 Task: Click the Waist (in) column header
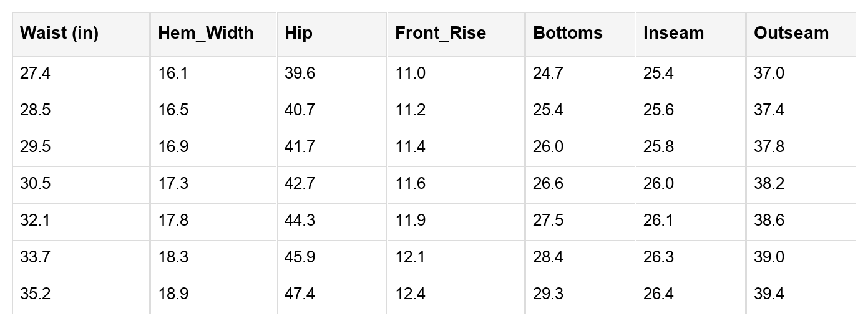pyautogui.click(x=59, y=33)
